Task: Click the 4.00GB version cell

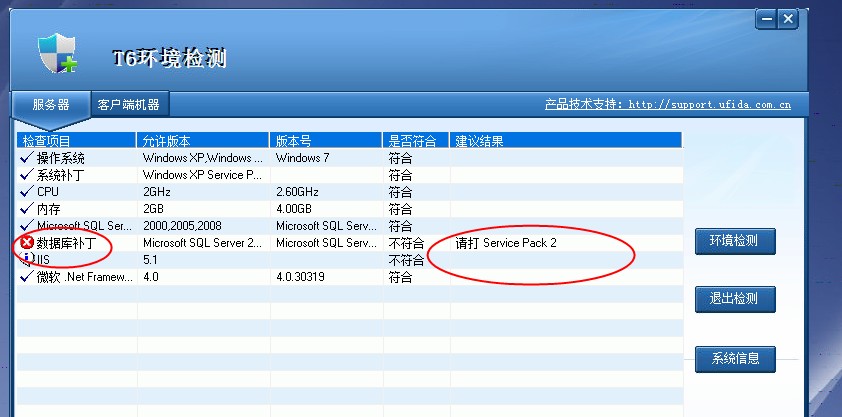Action: [x=294, y=209]
